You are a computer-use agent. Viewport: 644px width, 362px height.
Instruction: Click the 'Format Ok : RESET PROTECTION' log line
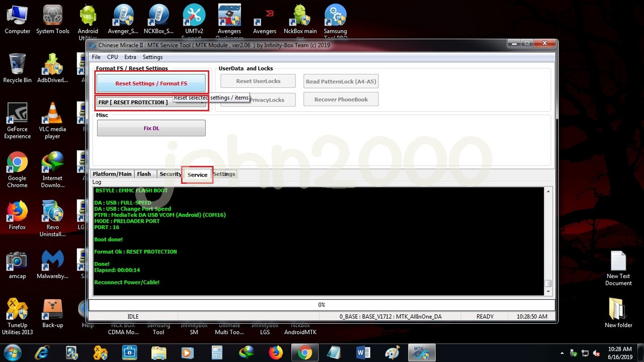(x=135, y=251)
